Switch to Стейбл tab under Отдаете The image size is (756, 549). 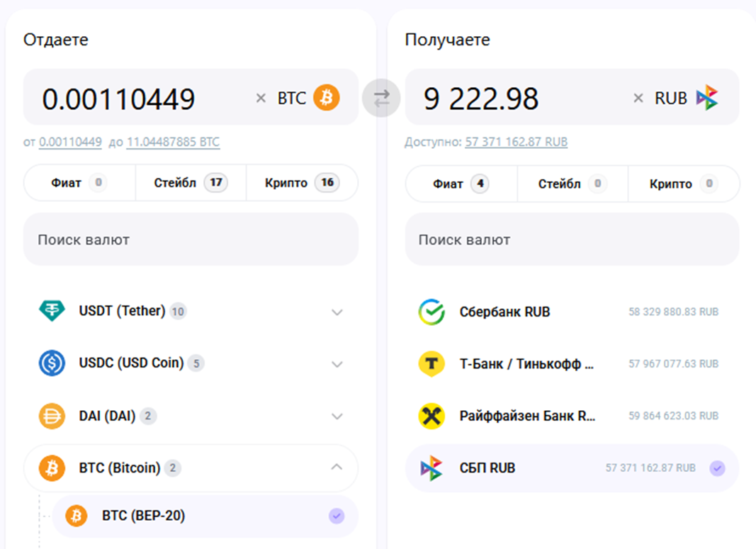click(190, 183)
